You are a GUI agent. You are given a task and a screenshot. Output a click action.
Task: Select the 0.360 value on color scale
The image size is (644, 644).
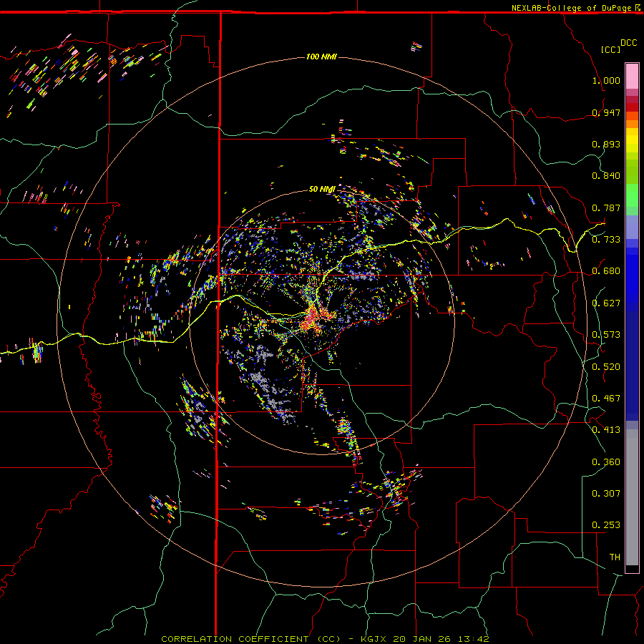click(x=606, y=462)
